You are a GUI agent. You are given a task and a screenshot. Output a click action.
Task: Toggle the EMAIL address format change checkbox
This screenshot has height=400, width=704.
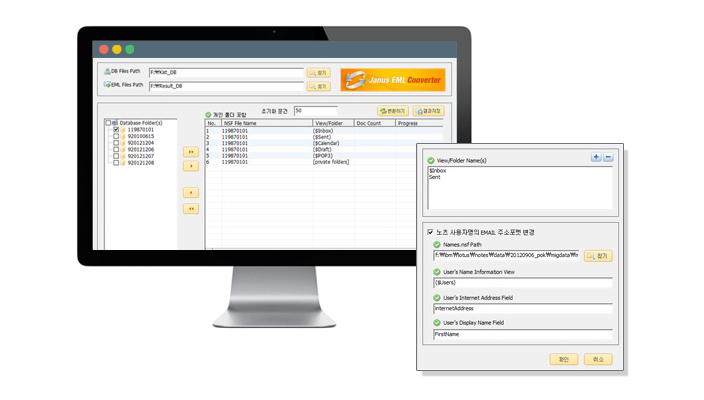pyautogui.click(x=430, y=232)
